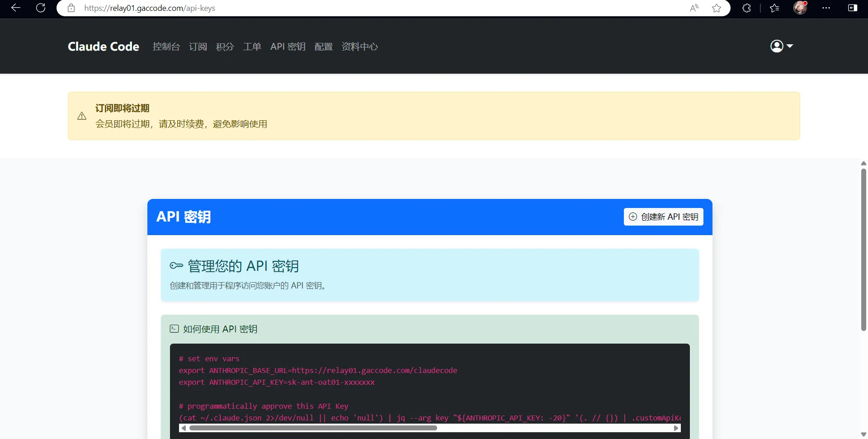The height and width of the screenshot is (439, 868).
Task: Click the page vertical scrollbar thumb
Action: 863,250
